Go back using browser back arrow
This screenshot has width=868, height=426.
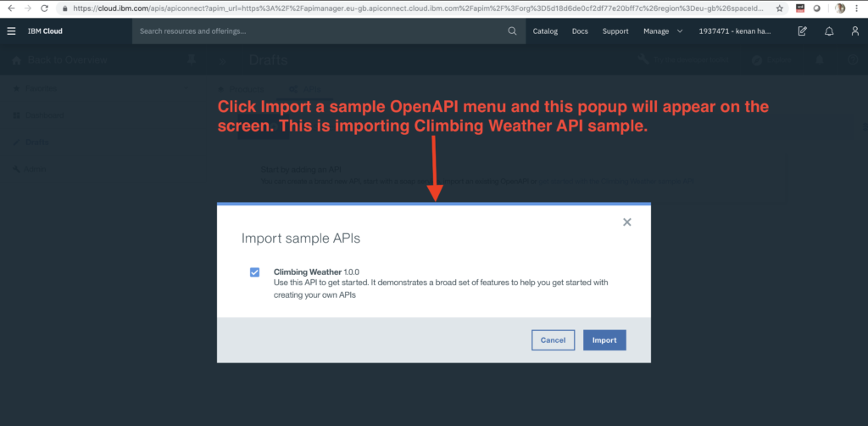click(11, 8)
